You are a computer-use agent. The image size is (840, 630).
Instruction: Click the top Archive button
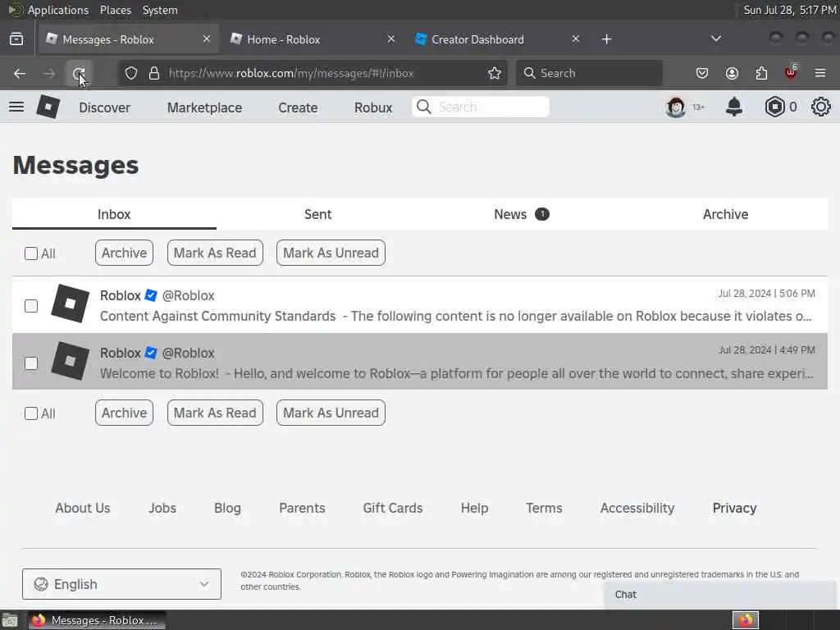click(125, 253)
